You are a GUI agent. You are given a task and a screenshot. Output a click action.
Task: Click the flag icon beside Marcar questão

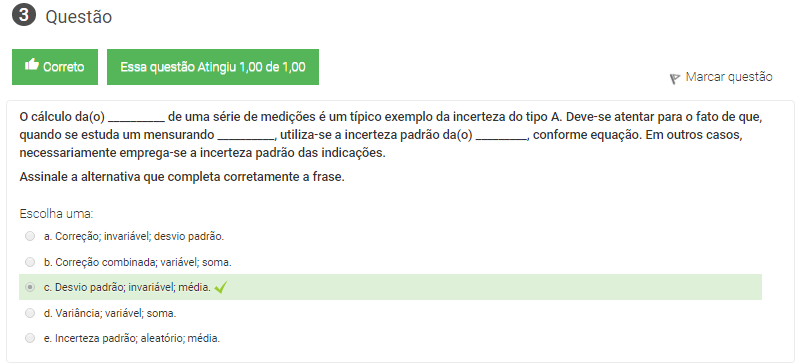pos(675,79)
